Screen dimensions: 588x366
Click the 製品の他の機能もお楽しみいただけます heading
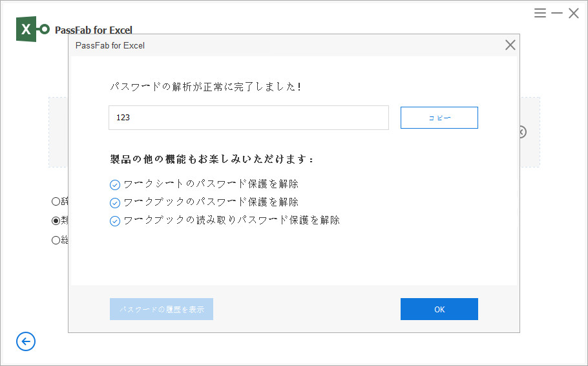(212, 159)
